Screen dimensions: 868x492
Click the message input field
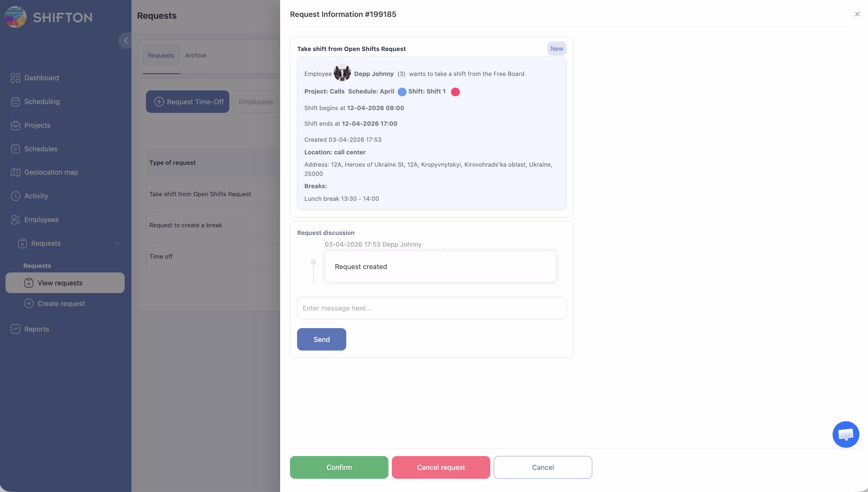tap(432, 308)
